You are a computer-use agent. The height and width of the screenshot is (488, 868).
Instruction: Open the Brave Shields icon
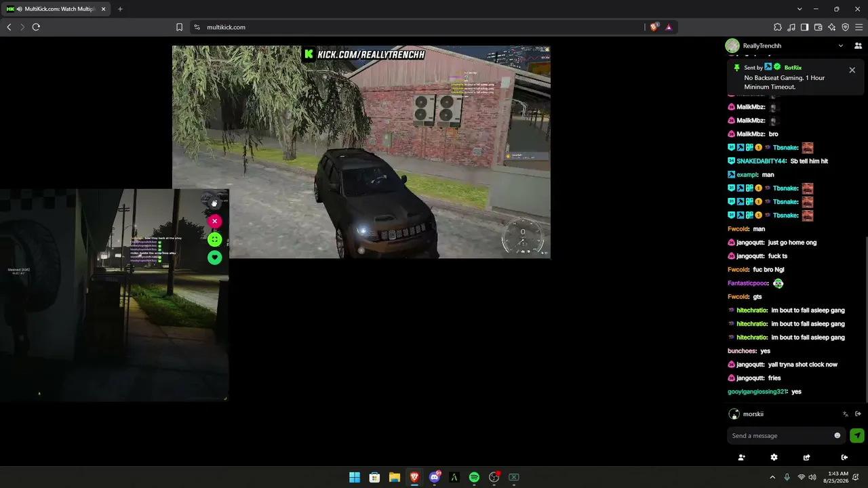(654, 27)
